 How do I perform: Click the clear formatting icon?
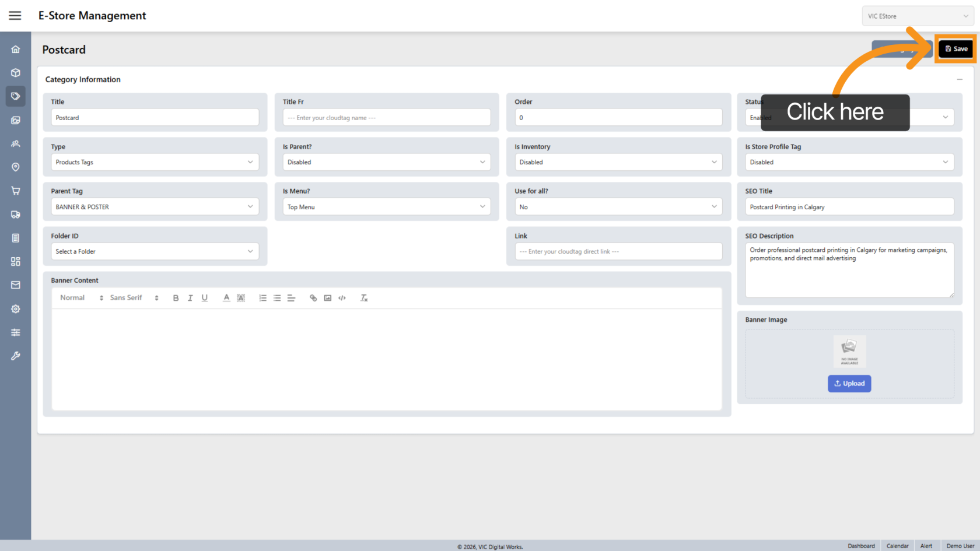pyautogui.click(x=364, y=298)
